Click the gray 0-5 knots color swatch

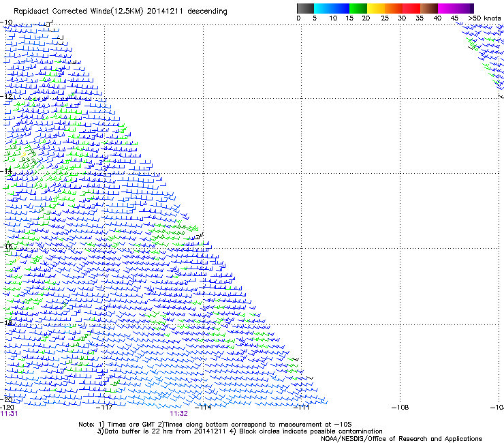click(x=305, y=8)
